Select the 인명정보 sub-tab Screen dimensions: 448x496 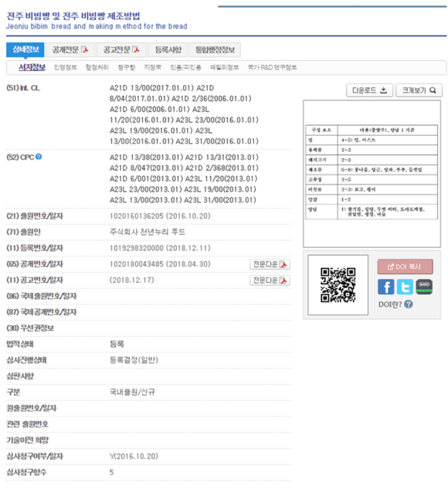point(66,67)
